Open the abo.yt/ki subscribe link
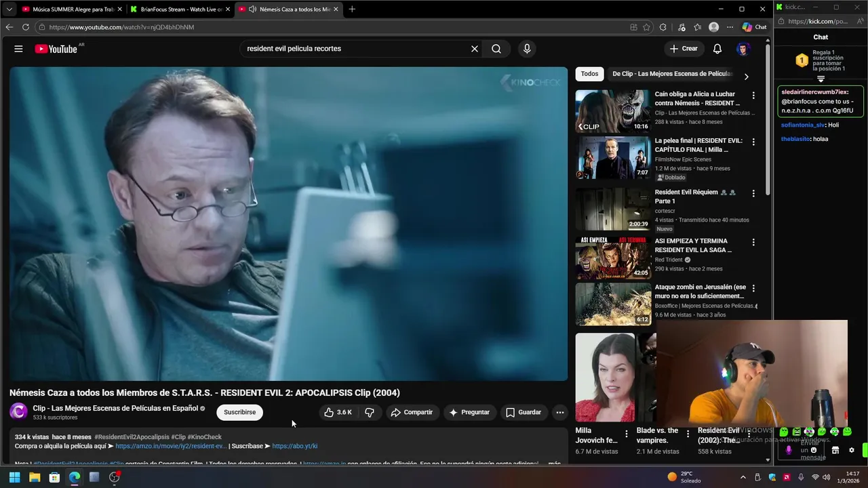 [295, 446]
